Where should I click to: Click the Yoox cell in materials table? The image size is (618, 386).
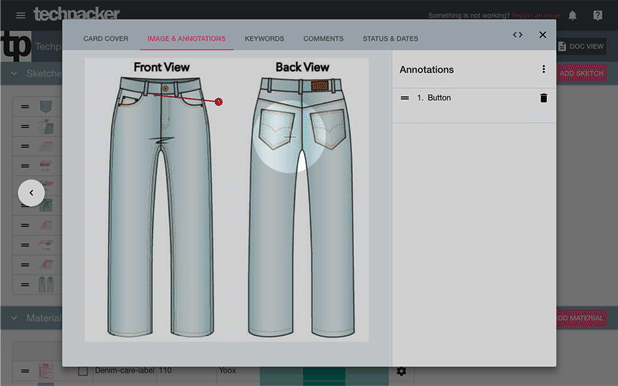point(227,371)
